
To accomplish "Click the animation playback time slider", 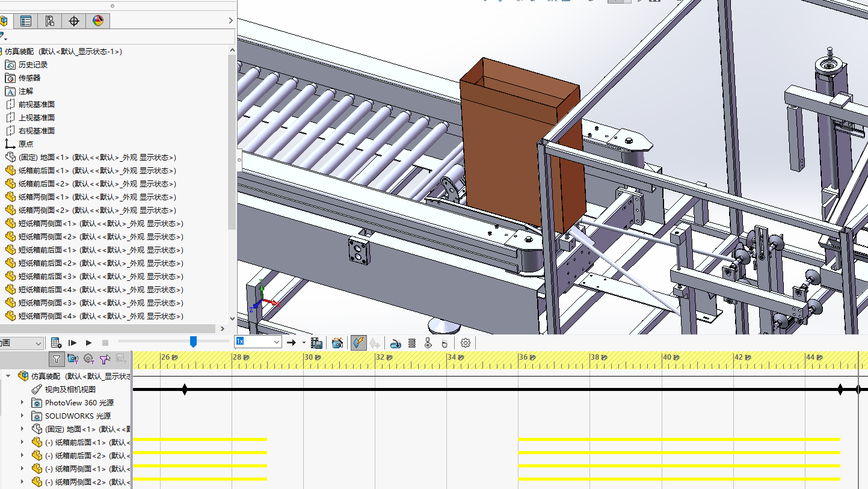I will (193, 342).
